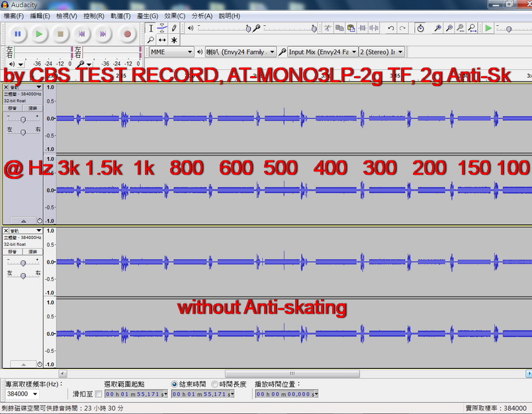
Task: Open the 說明(H) Help menu
Action: (230, 16)
